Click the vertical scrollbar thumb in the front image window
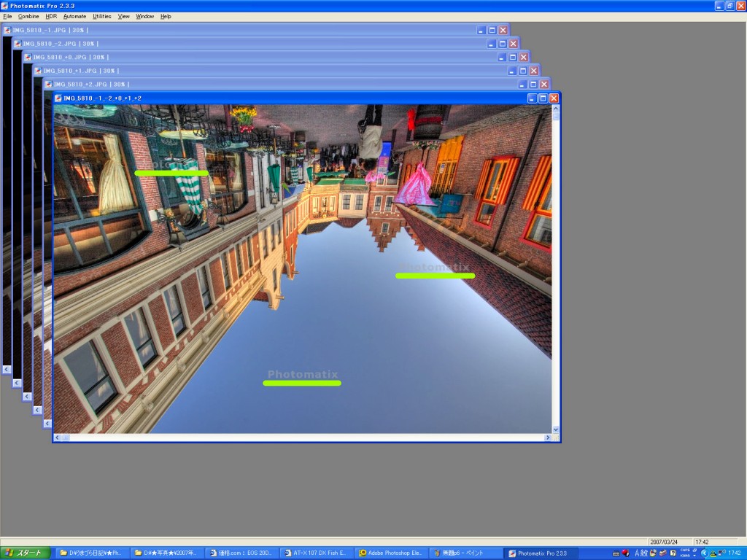Image resolution: width=747 pixels, height=560 pixels. pyautogui.click(x=555, y=116)
